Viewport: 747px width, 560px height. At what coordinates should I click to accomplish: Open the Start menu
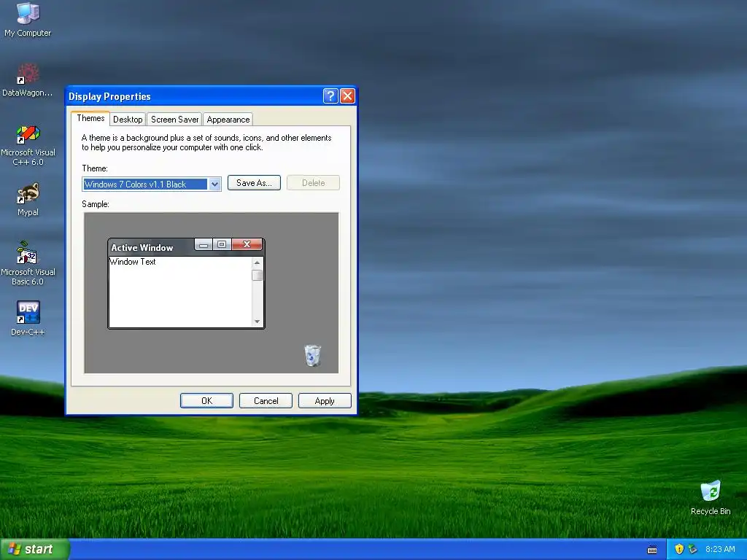coord(34,549)
